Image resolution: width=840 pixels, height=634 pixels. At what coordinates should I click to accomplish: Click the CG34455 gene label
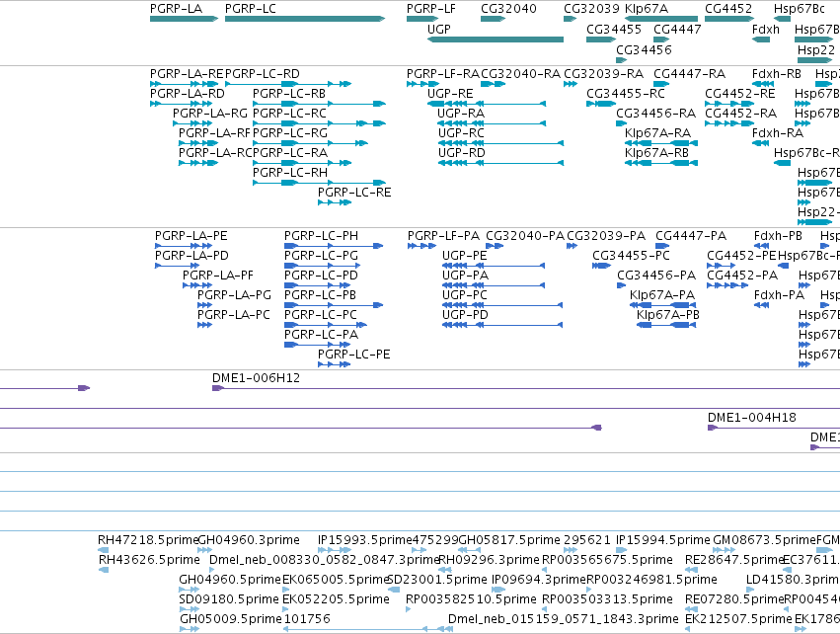pos(613,29)
